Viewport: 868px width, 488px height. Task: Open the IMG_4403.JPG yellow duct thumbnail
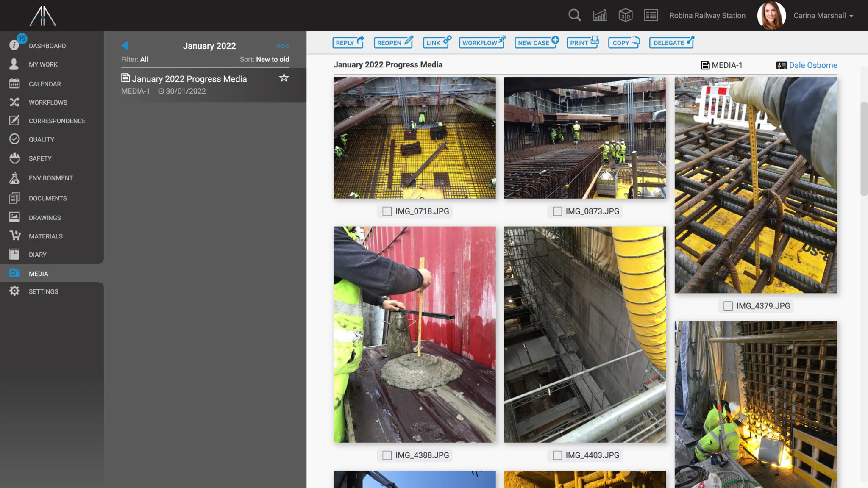coord(585,334)
